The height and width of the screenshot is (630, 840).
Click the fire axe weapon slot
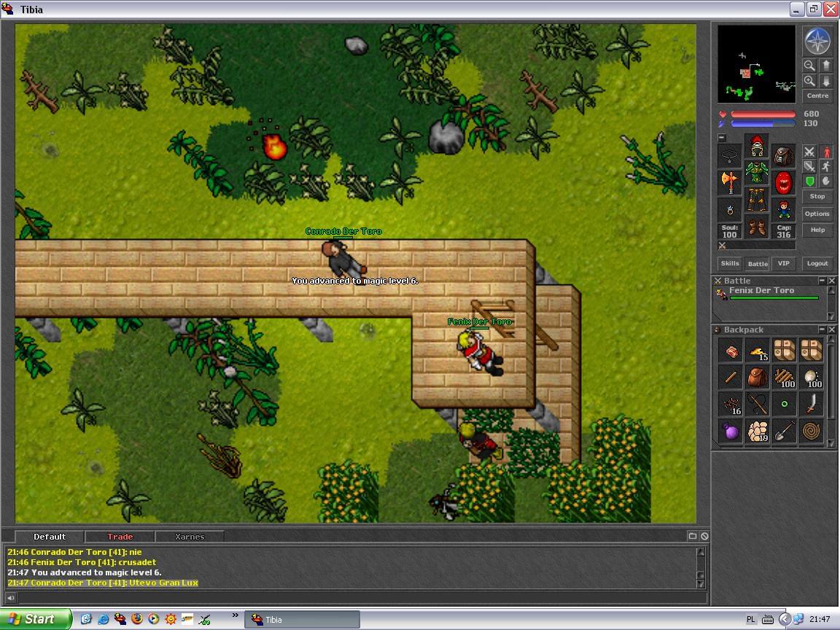[730, 183]
